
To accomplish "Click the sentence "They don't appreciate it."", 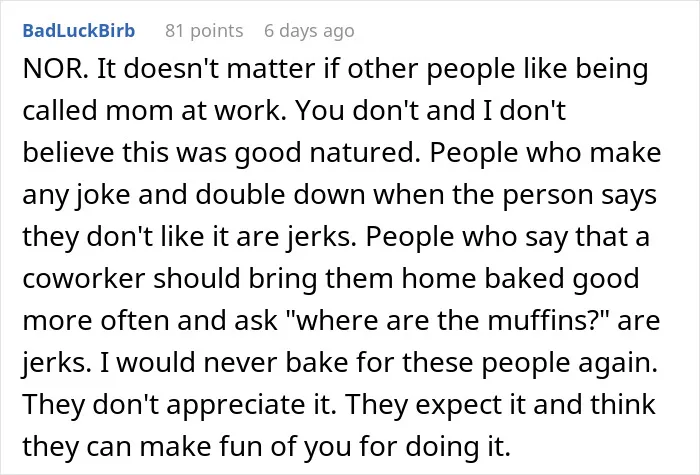I will pos(179,404).
